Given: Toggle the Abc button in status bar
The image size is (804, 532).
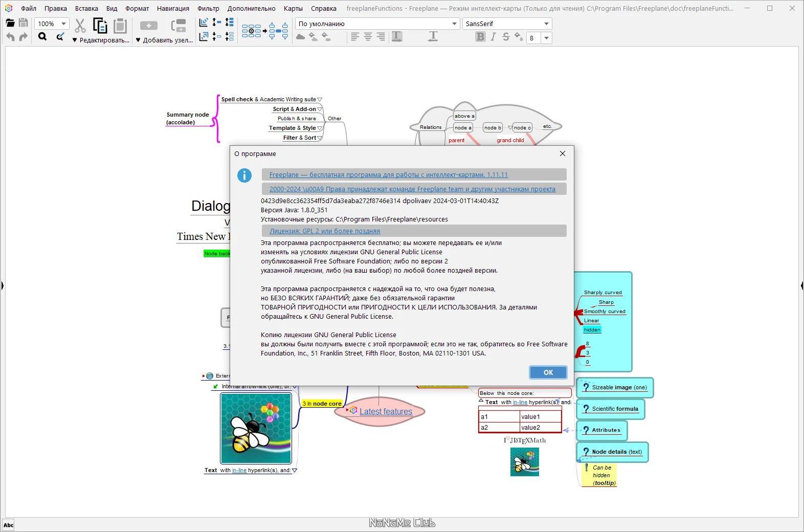Looking at the screenshot, I should [x=8, y=525].
